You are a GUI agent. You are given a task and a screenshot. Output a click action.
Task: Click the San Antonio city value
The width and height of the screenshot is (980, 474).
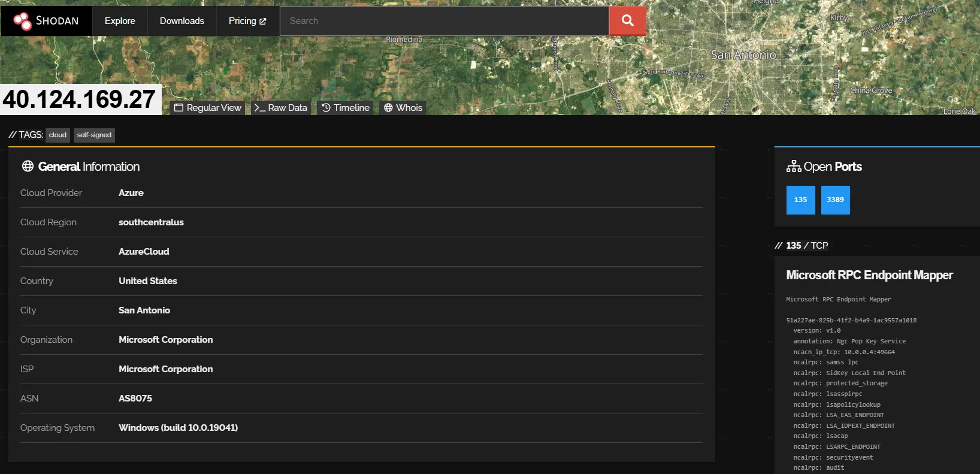(x=144, y=310)
